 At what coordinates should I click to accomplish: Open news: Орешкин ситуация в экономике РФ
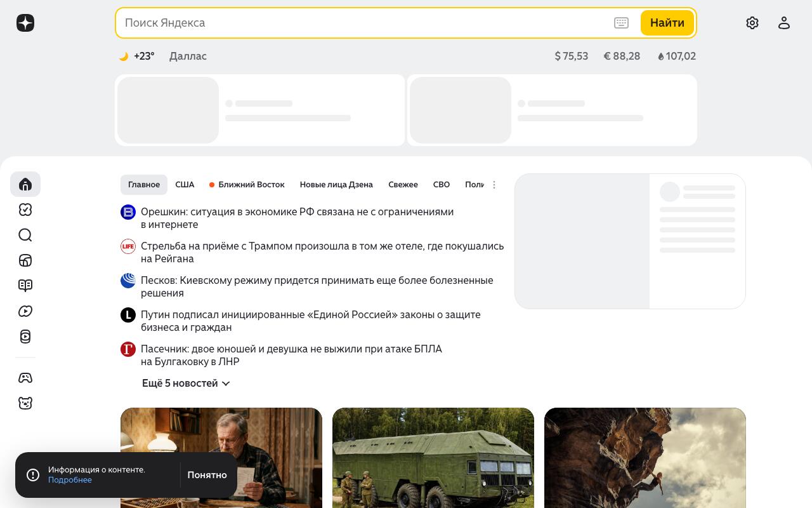point(297,218)
